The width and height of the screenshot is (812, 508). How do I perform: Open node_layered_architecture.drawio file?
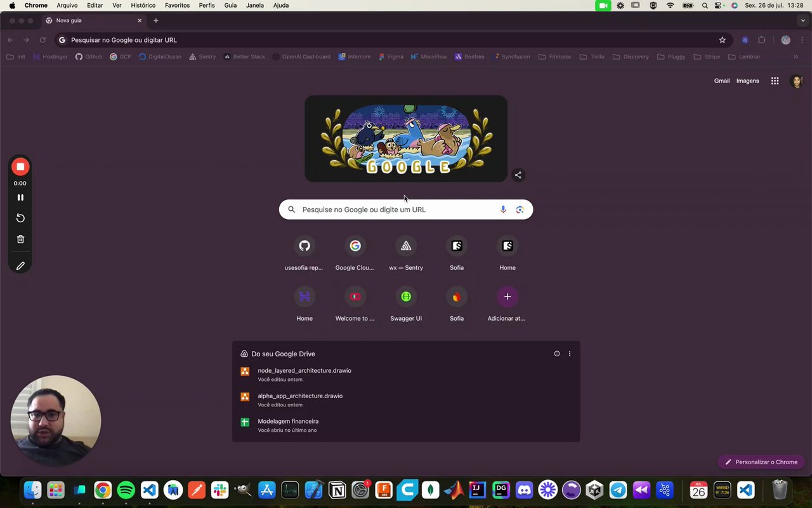point(406,375)
